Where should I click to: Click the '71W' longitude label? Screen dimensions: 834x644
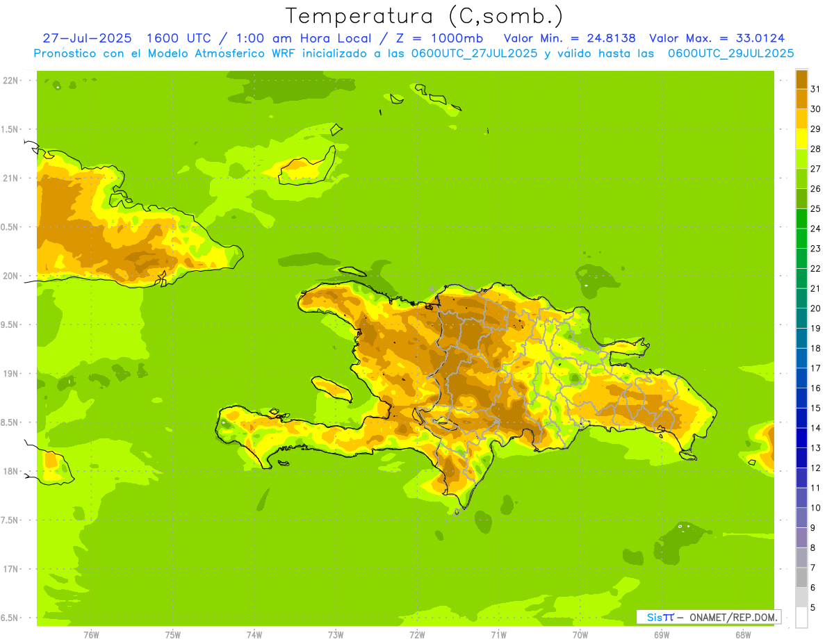coord(498,635)
